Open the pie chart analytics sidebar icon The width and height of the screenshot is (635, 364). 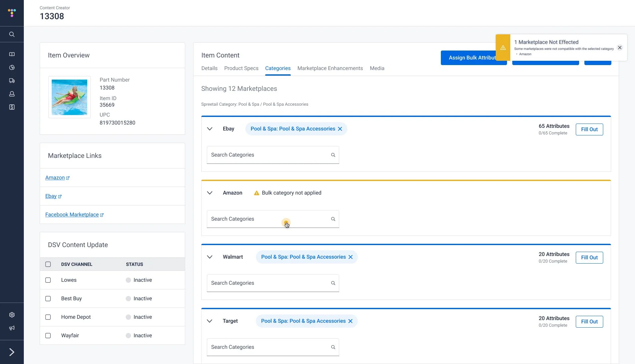pyautogui.click(x=12, y=67)
